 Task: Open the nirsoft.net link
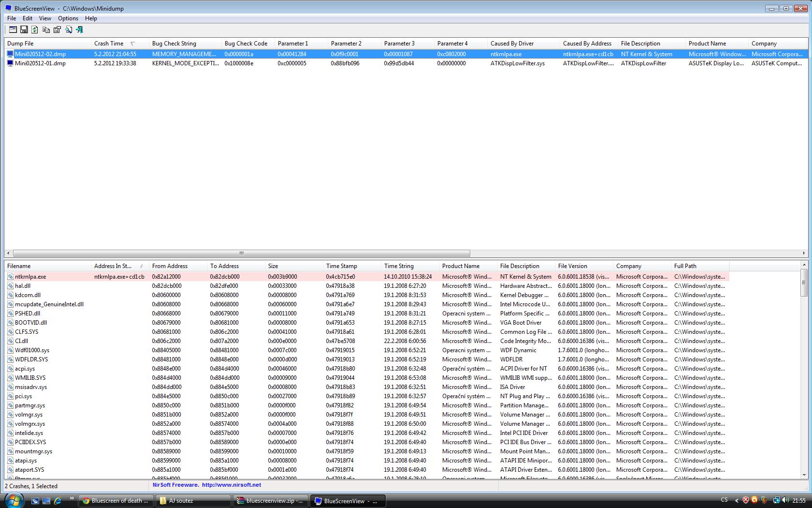click(x=232, y=485)
